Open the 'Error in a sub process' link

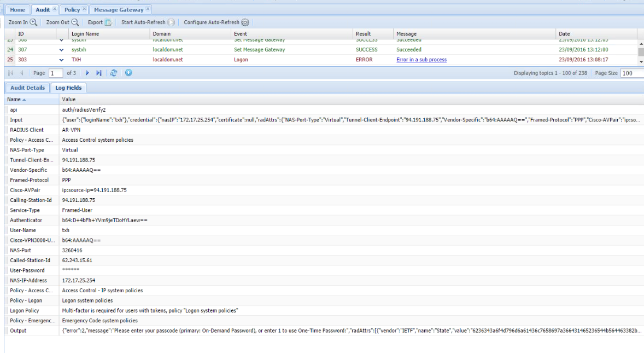point(421,60)
